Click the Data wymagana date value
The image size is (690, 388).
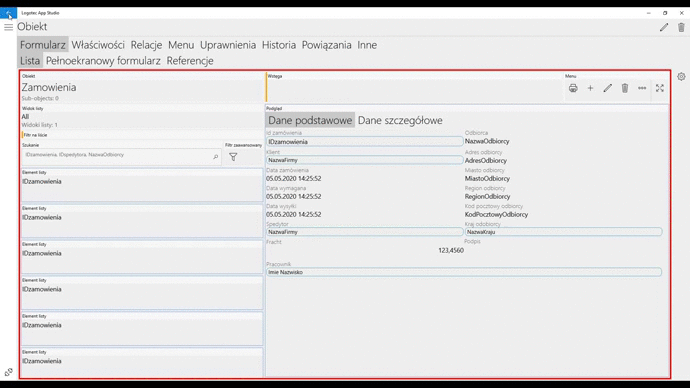294,197
